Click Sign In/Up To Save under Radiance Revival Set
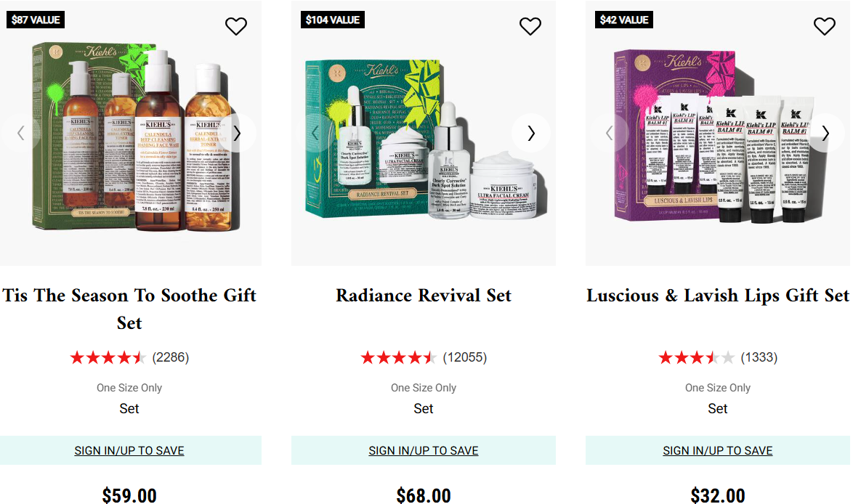The width and height of the screenshot is (853, 504). [x=424, y=451]
